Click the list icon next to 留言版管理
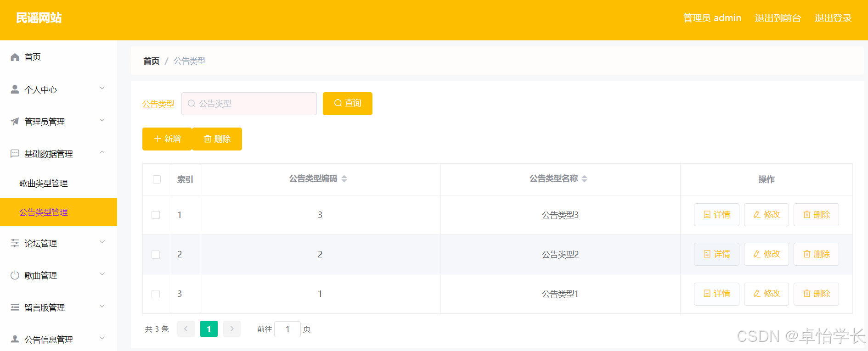The width and height of the screenshot is (868, 351). coord(15,307)
